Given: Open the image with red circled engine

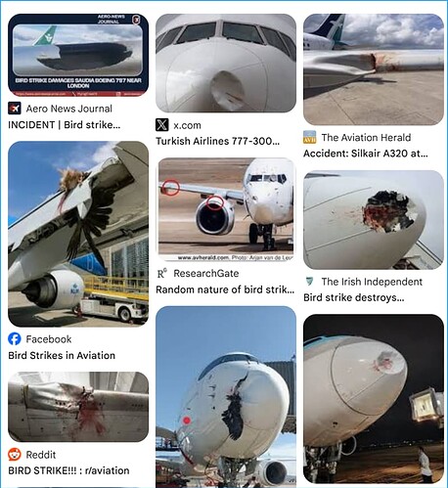Looking at the screenshot, I should pos(226,209).
